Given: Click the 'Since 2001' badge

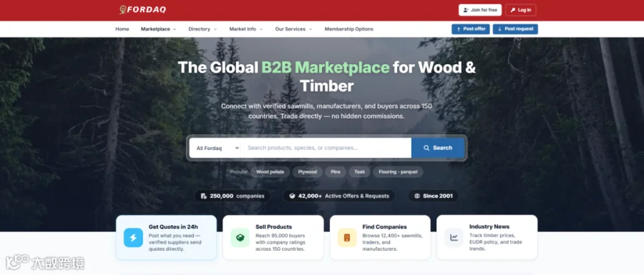Looking at the screenshot, I should pyautogui.click(x=433, y=196).
